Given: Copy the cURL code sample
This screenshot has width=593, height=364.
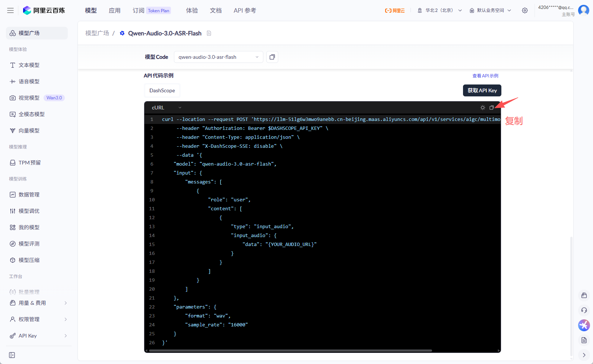Looking at the screenshot, I should pyautogui.click(x=492, y=108).
